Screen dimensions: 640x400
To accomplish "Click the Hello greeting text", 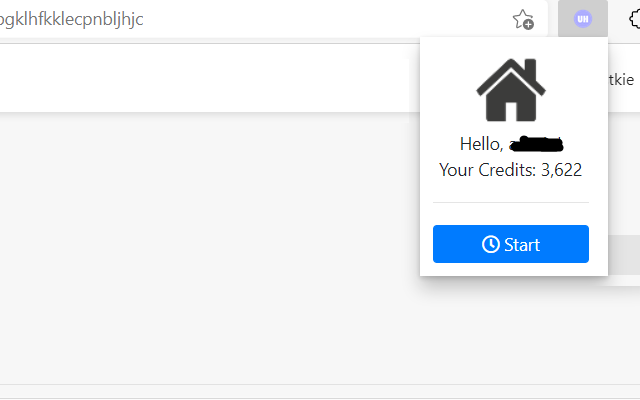I will [482, 144].
